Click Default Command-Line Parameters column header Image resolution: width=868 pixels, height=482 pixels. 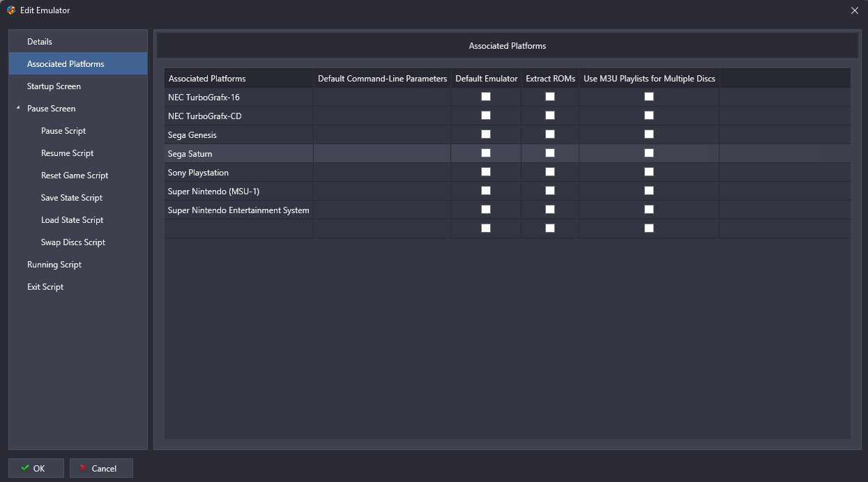pos(382,78)
